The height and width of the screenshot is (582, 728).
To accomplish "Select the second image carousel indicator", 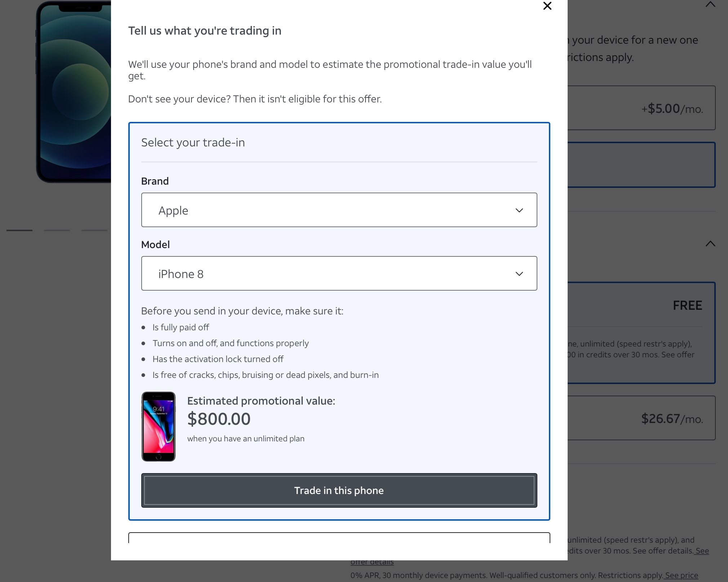I will point(57,230).
